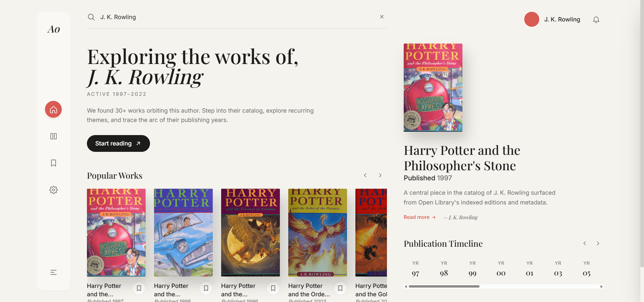
Task: Open Settings gear in the sidebar
Action: [x=53, y=190]
